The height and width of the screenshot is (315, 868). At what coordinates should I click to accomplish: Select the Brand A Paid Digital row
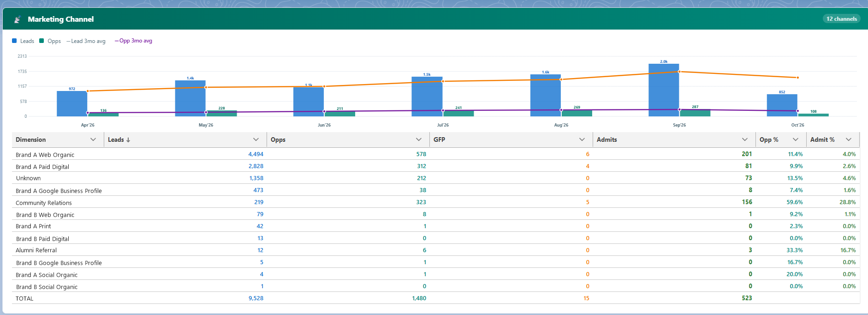tap(436, 166)
